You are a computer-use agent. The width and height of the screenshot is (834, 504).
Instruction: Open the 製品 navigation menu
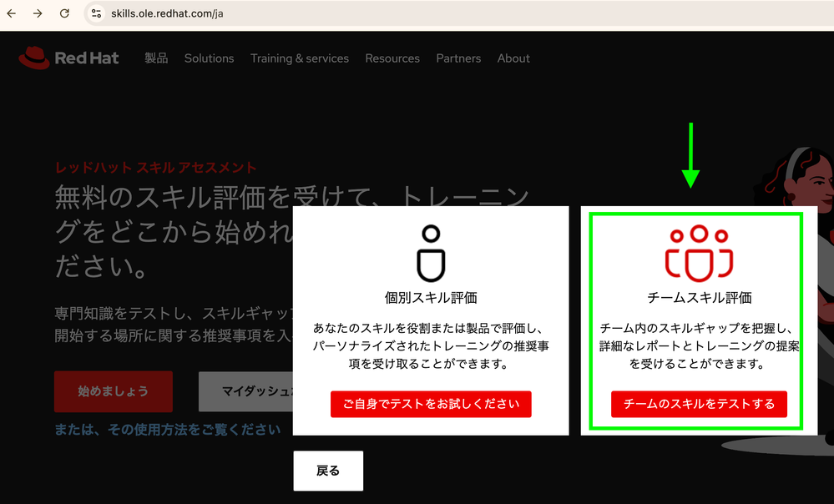(x=156, y=58)
